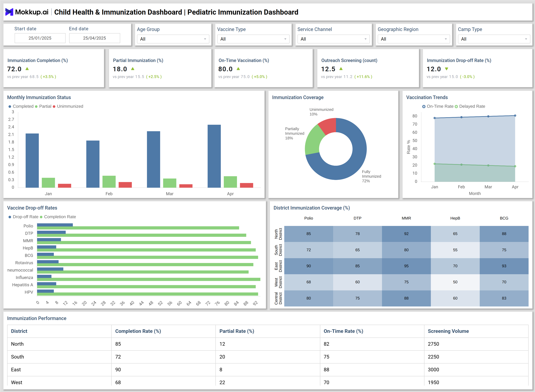Select the April Completed bar
The image size is (535, 392).
(x=214, y=156)
